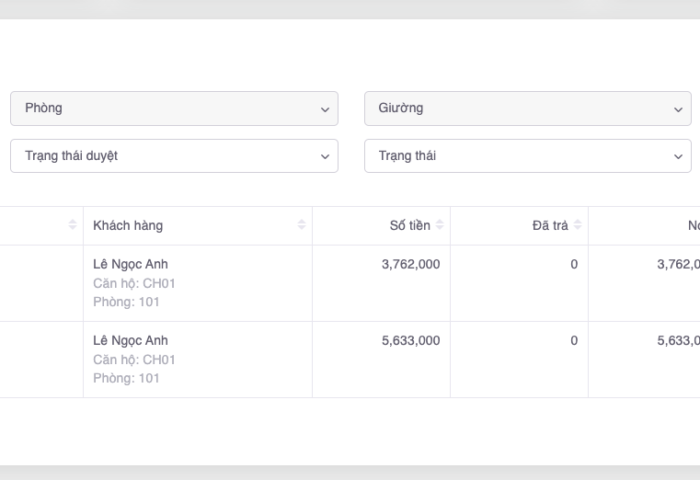Open the Phòng dropdown filter
700x480 pixels.
point(174,108)
